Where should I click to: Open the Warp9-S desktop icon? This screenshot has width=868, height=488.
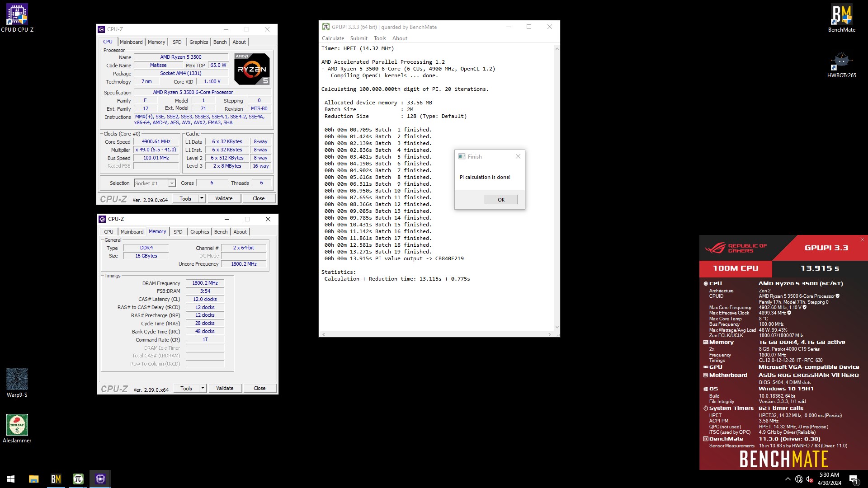(x=17, y=383)
